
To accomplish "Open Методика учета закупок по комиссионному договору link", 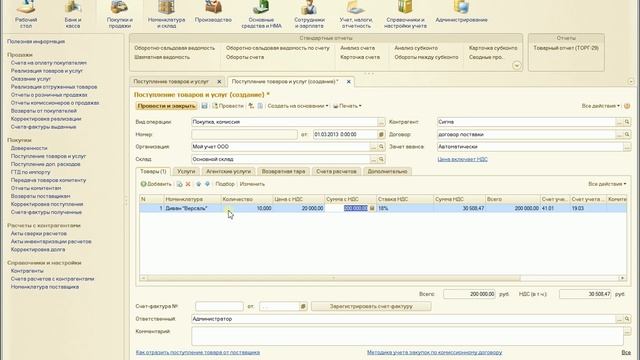I will (x=434, y=352).
